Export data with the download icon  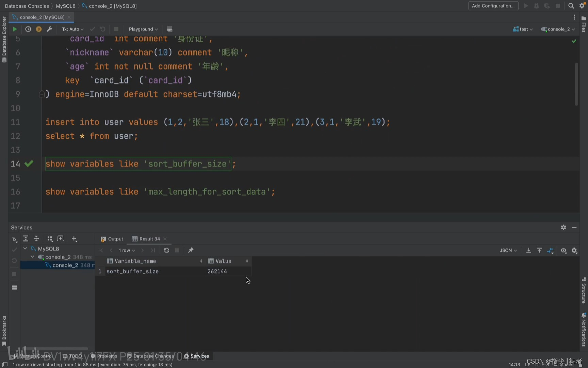(x=529, y=251)
